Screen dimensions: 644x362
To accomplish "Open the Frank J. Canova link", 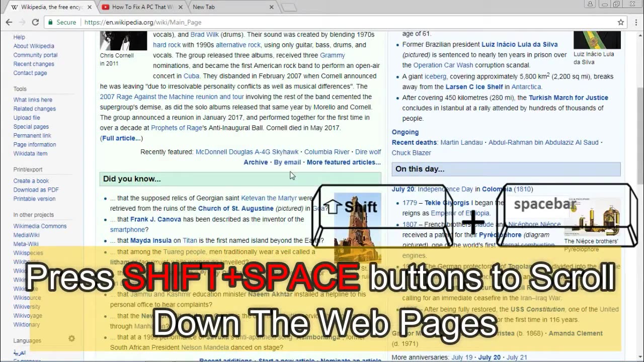I will tap(155, 219).
